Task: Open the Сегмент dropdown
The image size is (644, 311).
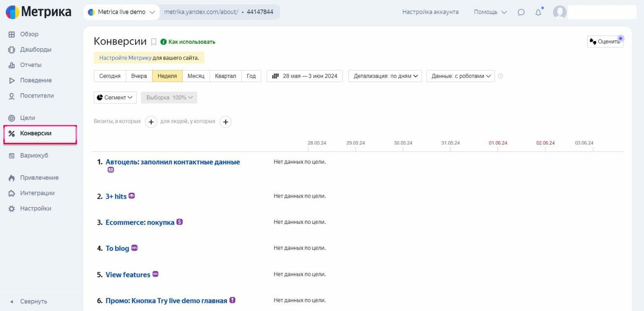Action: [115, 98]
